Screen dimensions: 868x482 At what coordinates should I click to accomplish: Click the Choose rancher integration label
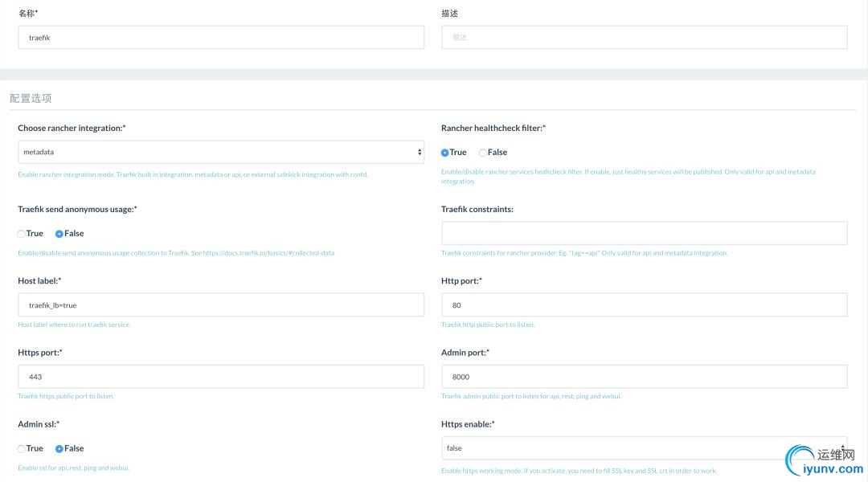point(72,128)
